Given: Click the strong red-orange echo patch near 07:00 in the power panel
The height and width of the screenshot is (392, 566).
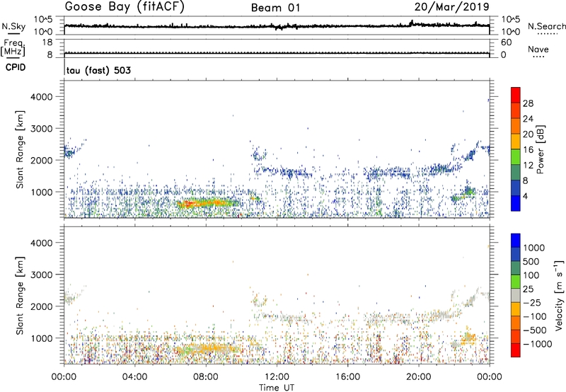Looking at the screenshot, I should (187, 204).
